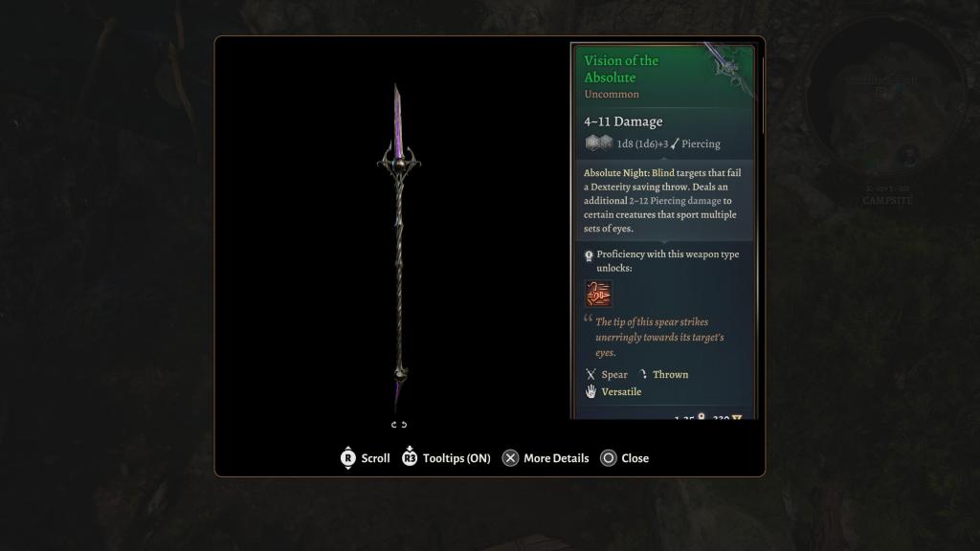Viewport: 980px width, 551px height.
Task: Click the circle Close button icon
Action: click(x=608, y=458)
